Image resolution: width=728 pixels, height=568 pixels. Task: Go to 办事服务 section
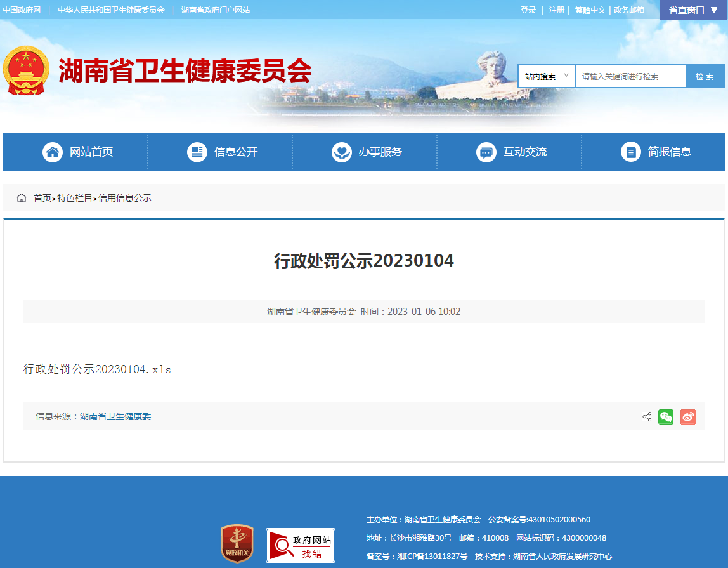(x=367, y=152)
